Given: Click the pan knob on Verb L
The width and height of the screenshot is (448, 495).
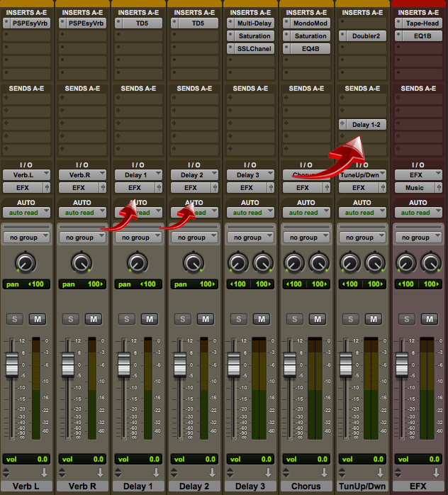Looking at the screenshot, I should pyautogui.click(x=26, y=264).
